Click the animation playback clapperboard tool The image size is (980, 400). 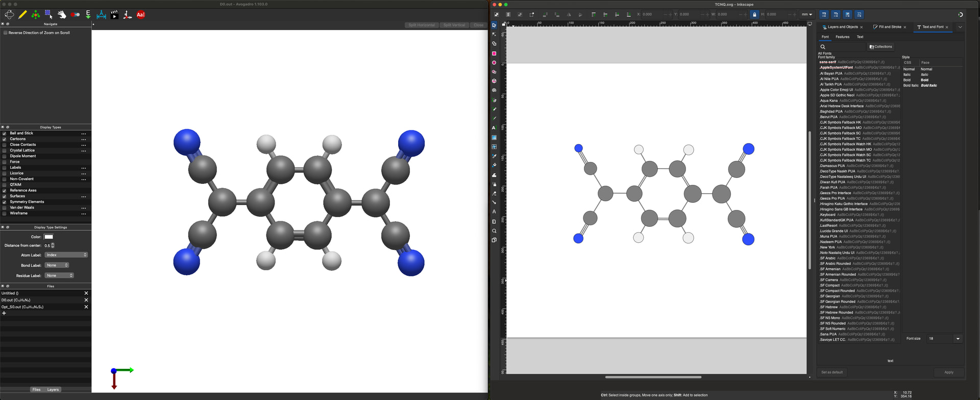[114, 15]
